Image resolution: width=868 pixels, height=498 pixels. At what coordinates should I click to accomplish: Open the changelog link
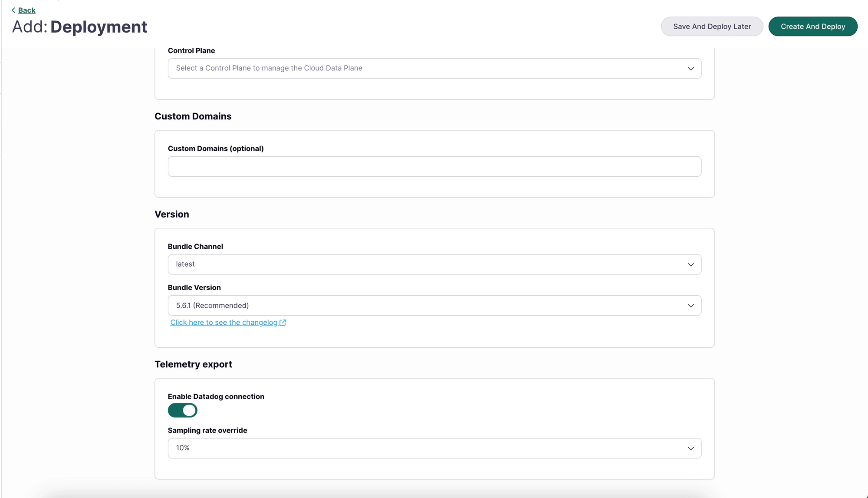(224, 322)
